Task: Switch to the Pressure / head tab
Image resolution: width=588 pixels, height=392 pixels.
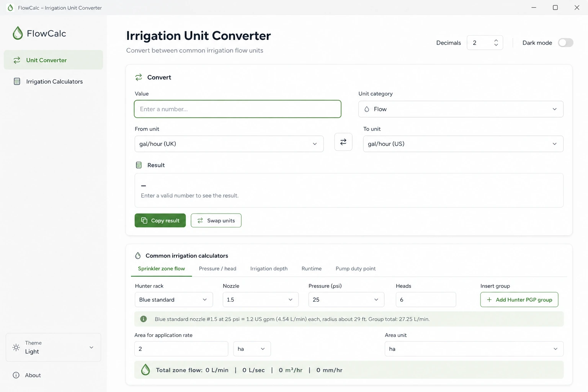Action: click(217, 269)
